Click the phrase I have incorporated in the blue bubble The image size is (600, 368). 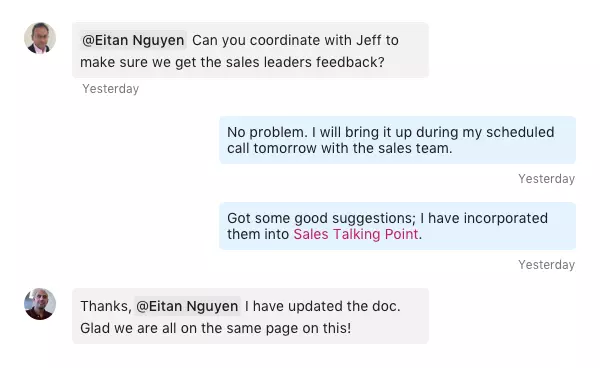point(484,218)
